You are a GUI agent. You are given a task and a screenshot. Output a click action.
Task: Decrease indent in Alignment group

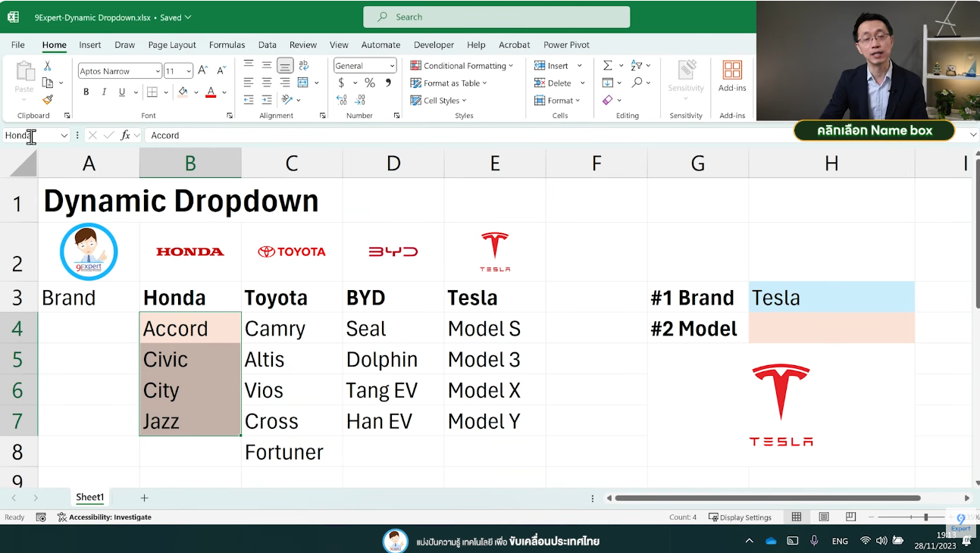coord(249,99)
